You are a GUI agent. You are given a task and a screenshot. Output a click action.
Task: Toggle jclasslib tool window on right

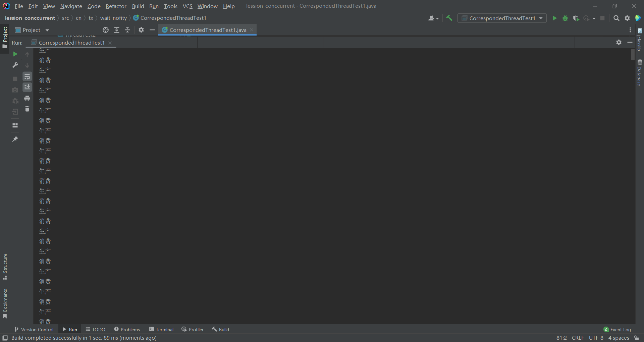[x=640, y=39]
